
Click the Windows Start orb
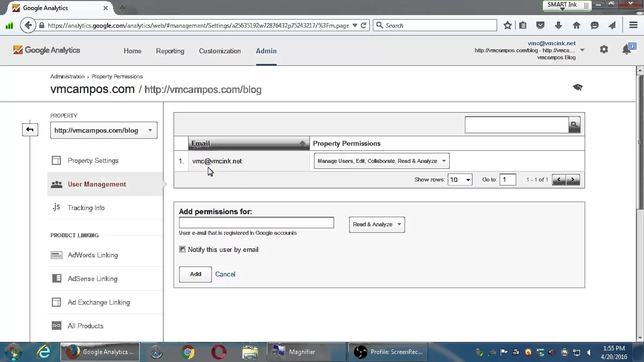(x=13, y=351)
